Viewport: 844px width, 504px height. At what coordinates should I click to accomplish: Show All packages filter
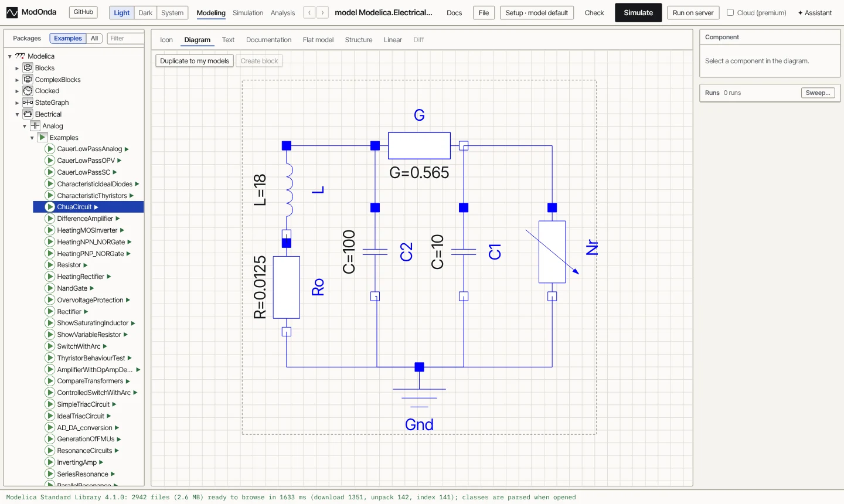pos(94,38)
